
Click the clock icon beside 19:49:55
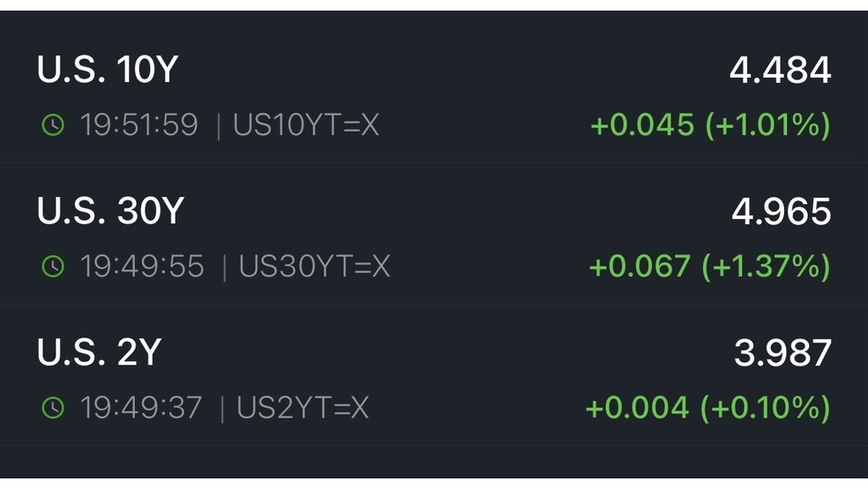pos(53,267)
